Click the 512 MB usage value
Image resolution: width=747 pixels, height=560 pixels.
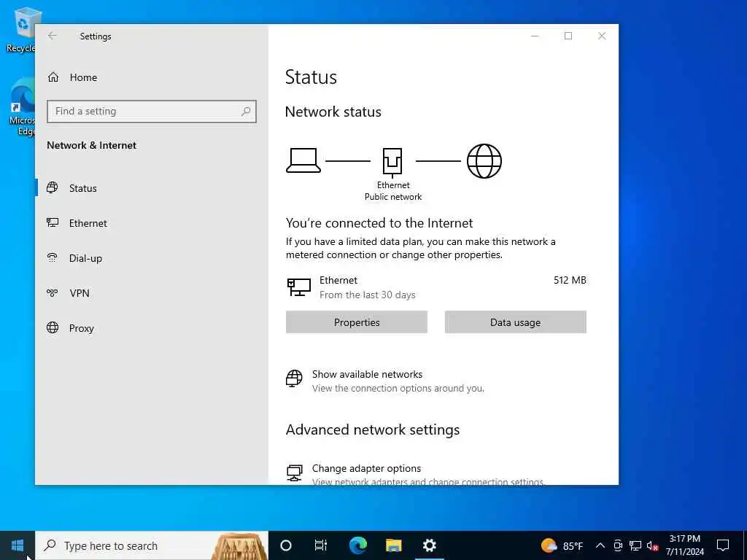[x=570, y=280]
